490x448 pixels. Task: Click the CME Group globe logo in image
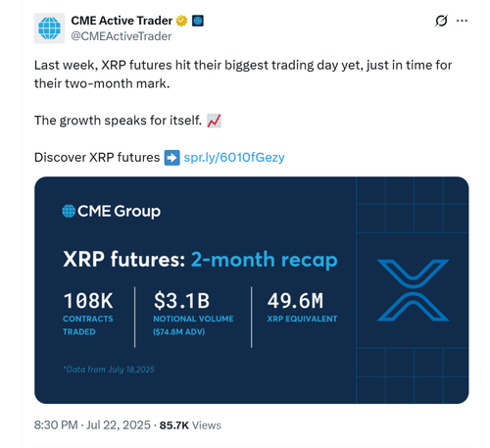[69, 211]
